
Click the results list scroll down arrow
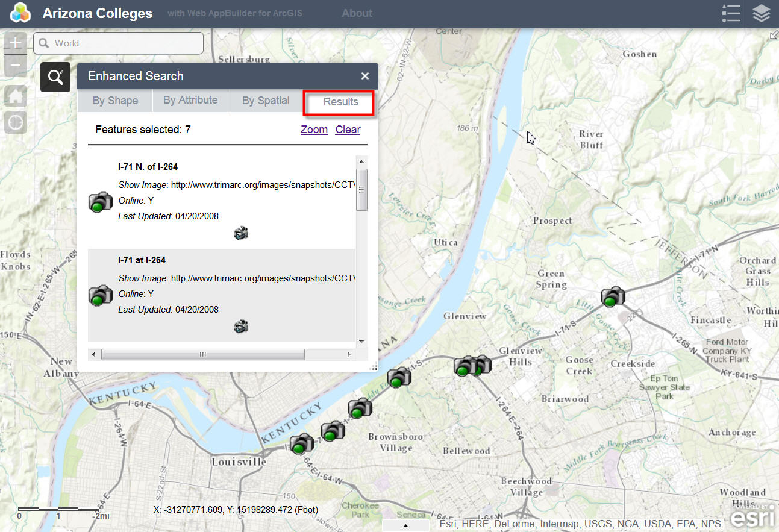[361, 342]
